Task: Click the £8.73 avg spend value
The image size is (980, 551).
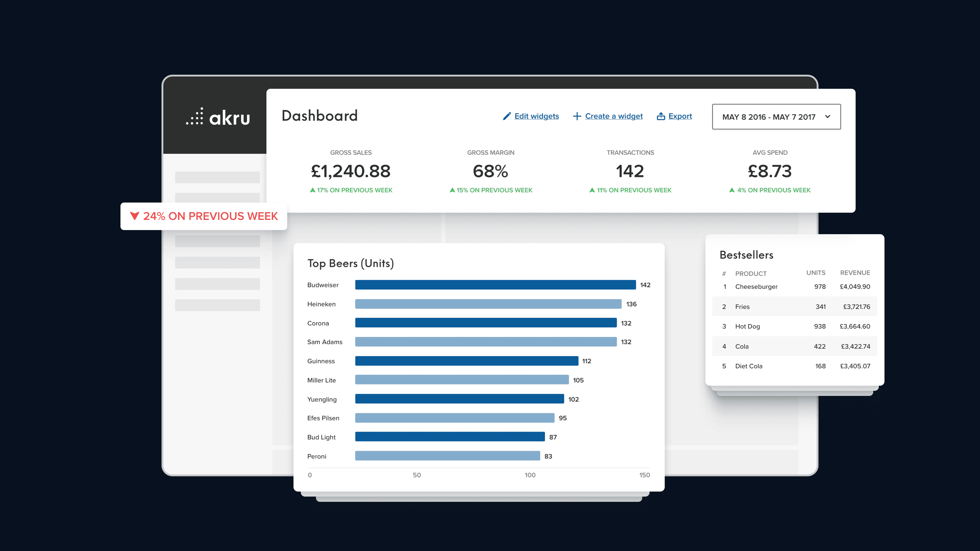Action: point(770,171)
